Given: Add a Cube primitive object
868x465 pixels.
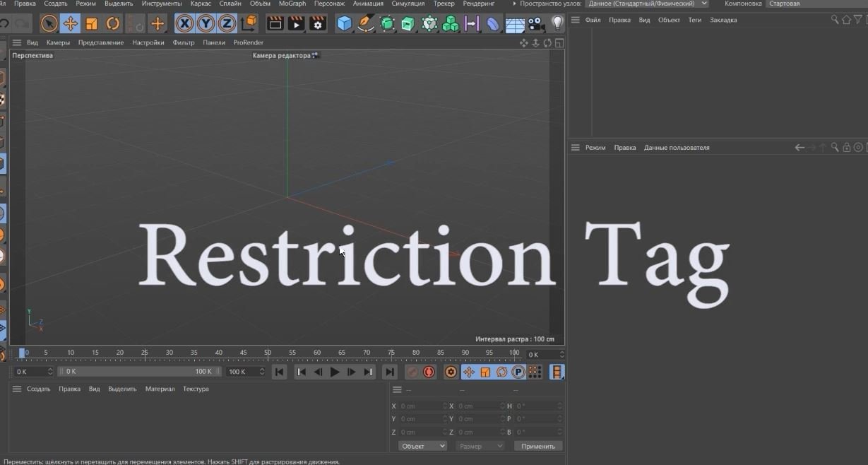Looking at the screenshot, I should pyautogui.click(x=344, y=24).
